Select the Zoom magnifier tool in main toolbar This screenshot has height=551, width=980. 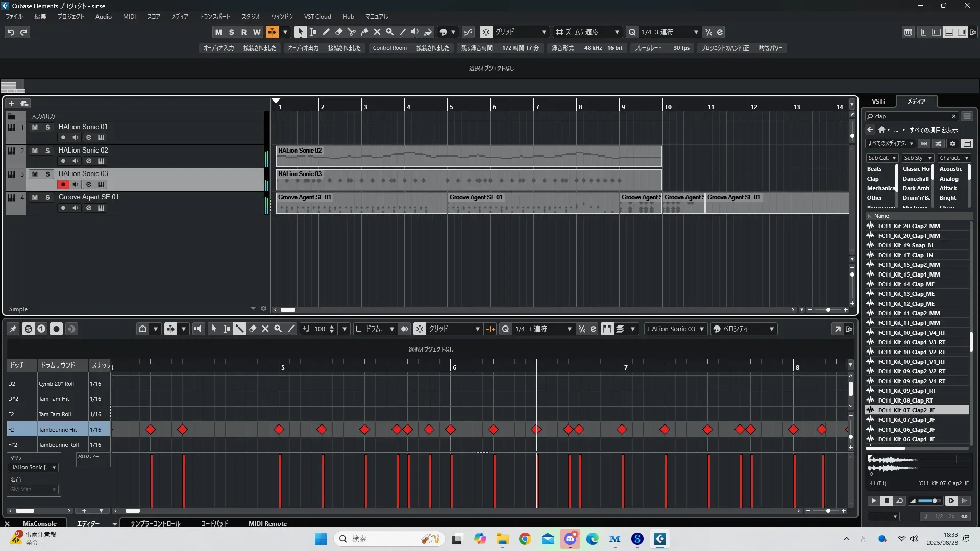pyautogui.click(x=390, y=32)
